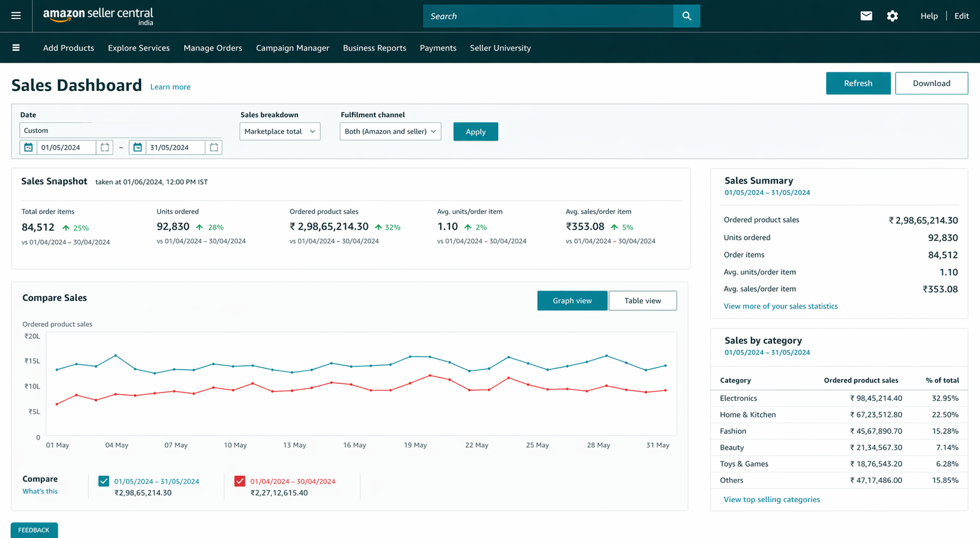The height and width of the screenshot is (538, 980).
Task: Click the start date field 01/05/2024
Action: 66,148
